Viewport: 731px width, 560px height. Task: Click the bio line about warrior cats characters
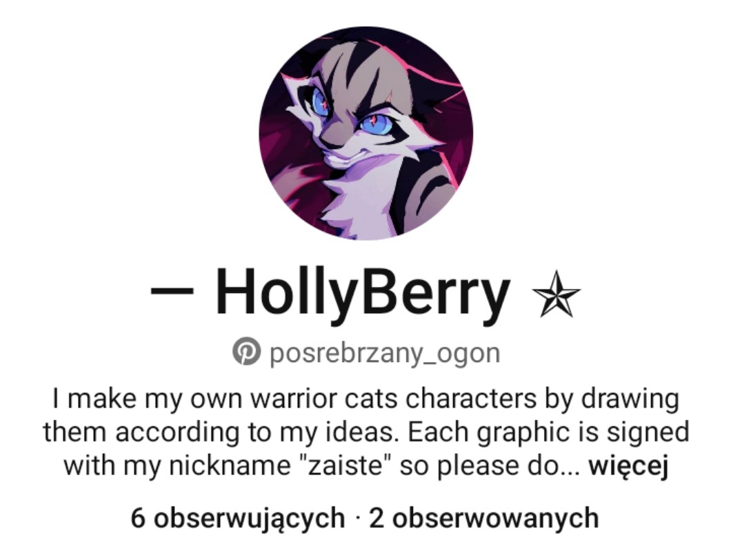coord(365,399)
